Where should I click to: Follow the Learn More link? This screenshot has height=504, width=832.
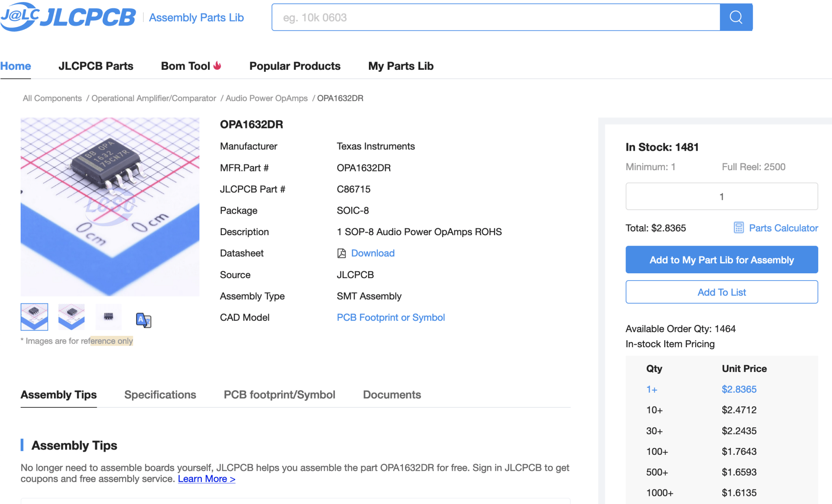coord(206,479)
